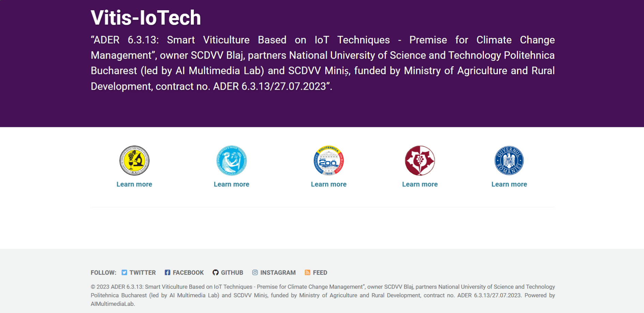
Task: Open the INSTAGRAM link text
Action: pyautogui.click(x=278, y=272)
